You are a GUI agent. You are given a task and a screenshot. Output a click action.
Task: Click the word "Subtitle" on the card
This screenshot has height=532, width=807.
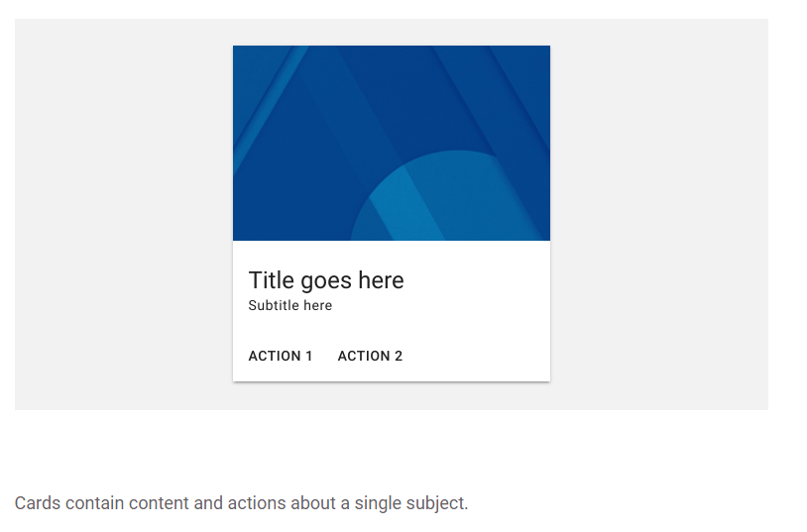(274, 305)
